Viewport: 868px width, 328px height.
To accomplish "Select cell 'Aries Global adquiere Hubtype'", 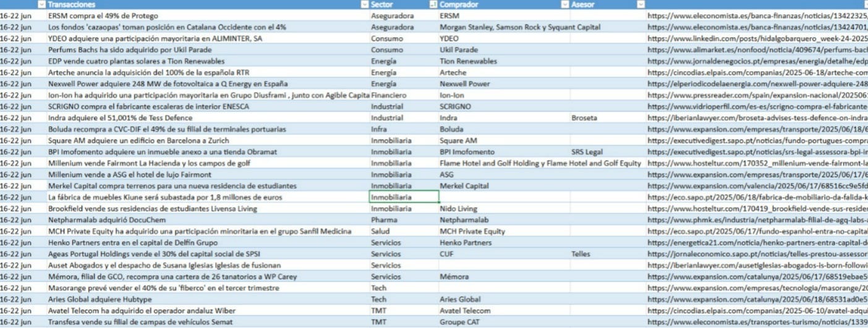I will click(208, 300).
